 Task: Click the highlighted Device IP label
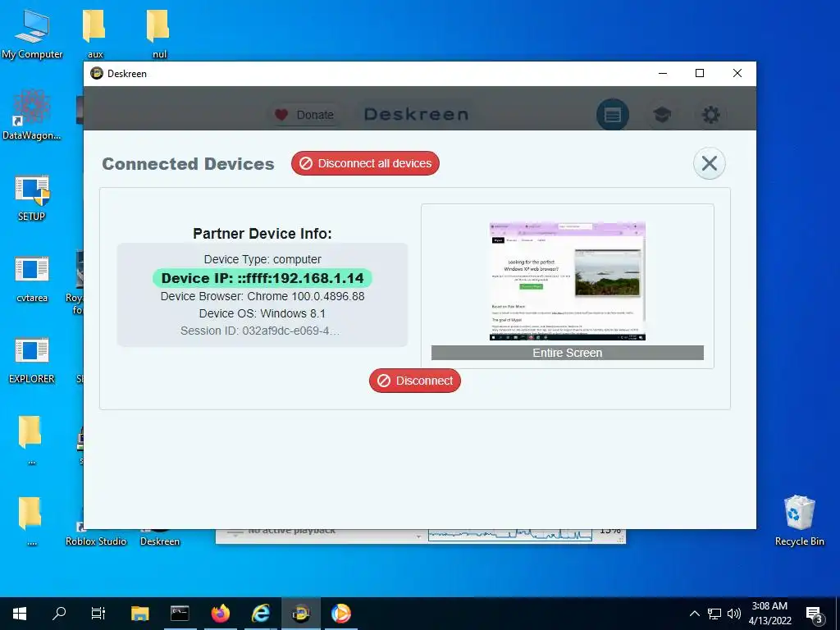tap(262, 278)
